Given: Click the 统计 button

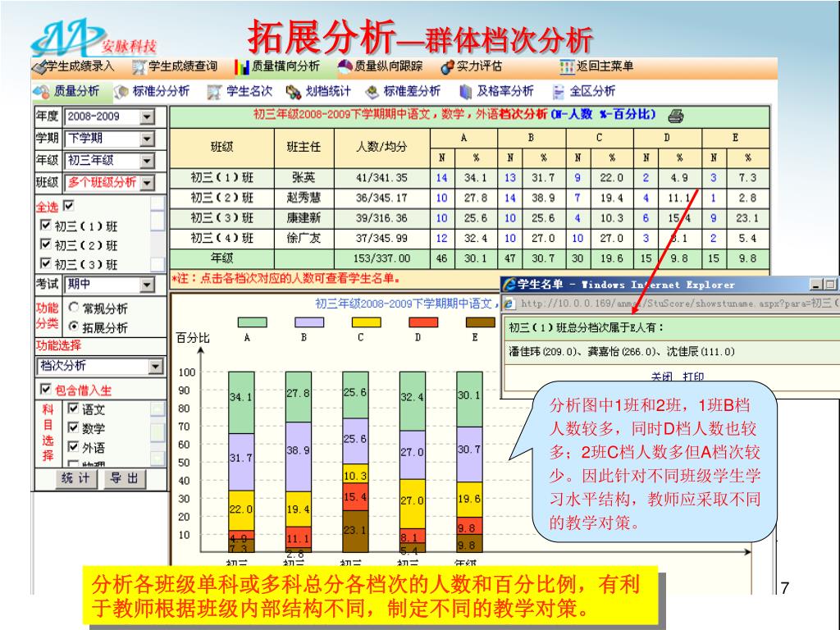Looking at the screenshot, I should pyautogui.click(x=76, y=478).
